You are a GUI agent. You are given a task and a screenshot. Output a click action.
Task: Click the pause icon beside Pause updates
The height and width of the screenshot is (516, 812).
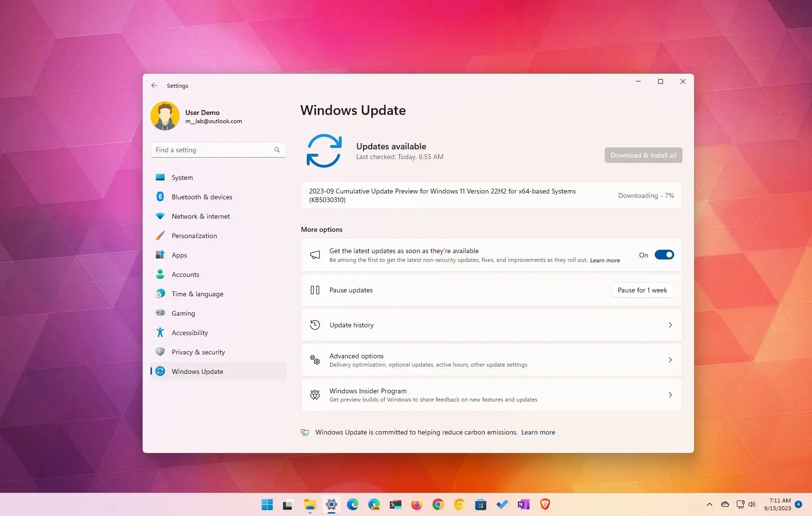[x=315, y=290]
